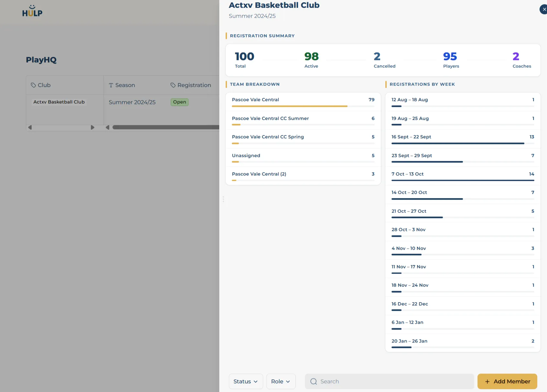Click the left arrow of the Club scrollbar
Screen dimensions: 547x392
(30, 127)
